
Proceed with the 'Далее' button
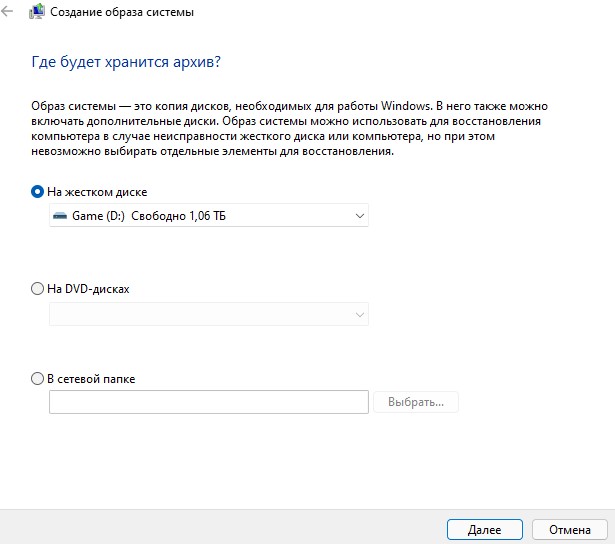tap(485, 530)
